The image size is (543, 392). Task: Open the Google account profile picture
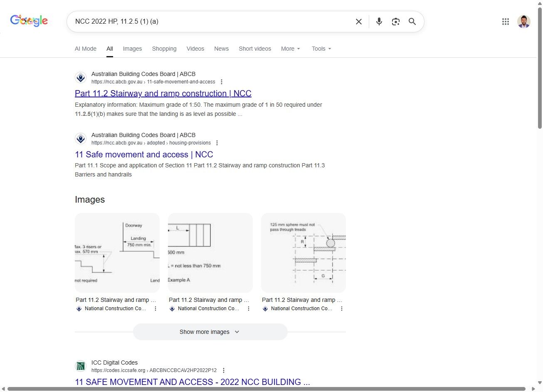pyautogui.click(x=523, y=22)
